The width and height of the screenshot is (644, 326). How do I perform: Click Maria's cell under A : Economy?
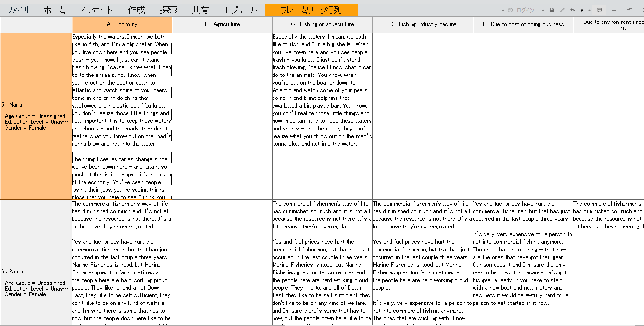pyautogui.click(x=122, y=116)
